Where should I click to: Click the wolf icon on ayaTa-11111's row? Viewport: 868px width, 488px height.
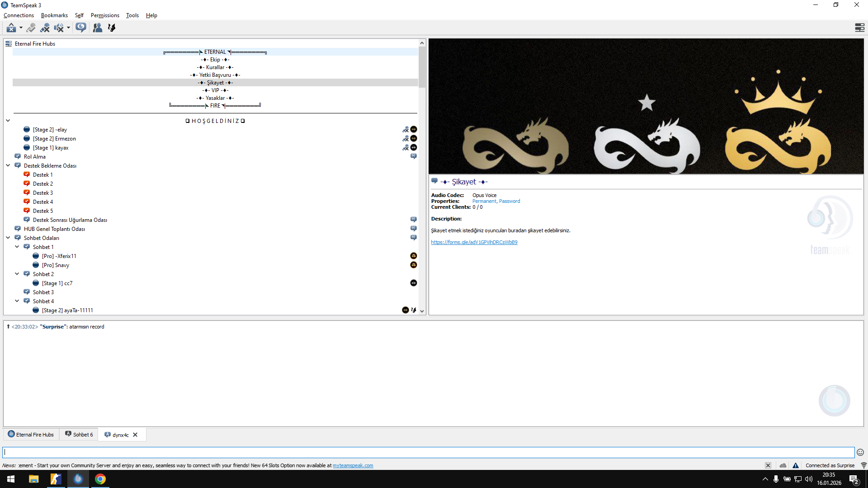coord(414,310)
